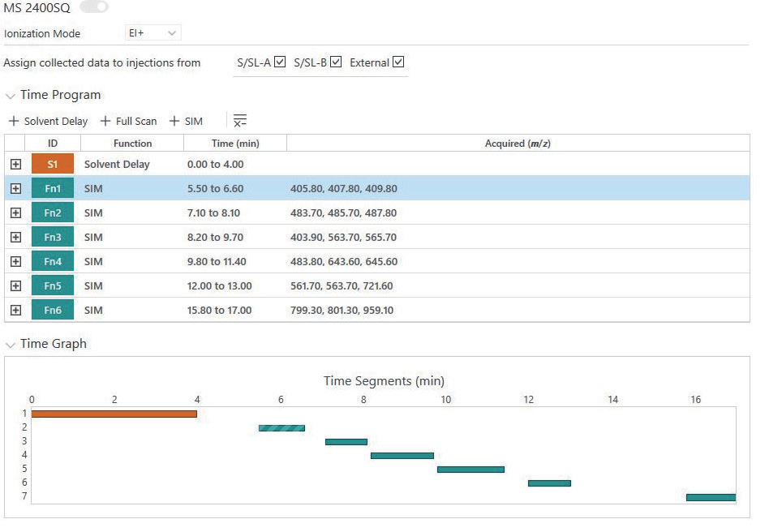This screenshot has height=532, width=782.
Task: Open the Ionization Mode EI+ dropdown
Action: click(x=153, y=33)
